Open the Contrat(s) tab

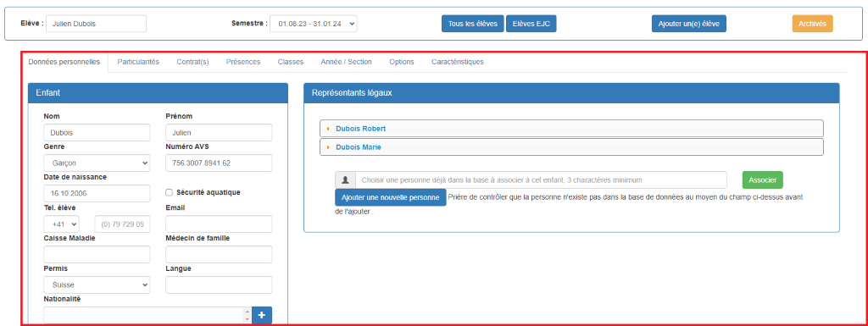[x=192, y=62]
